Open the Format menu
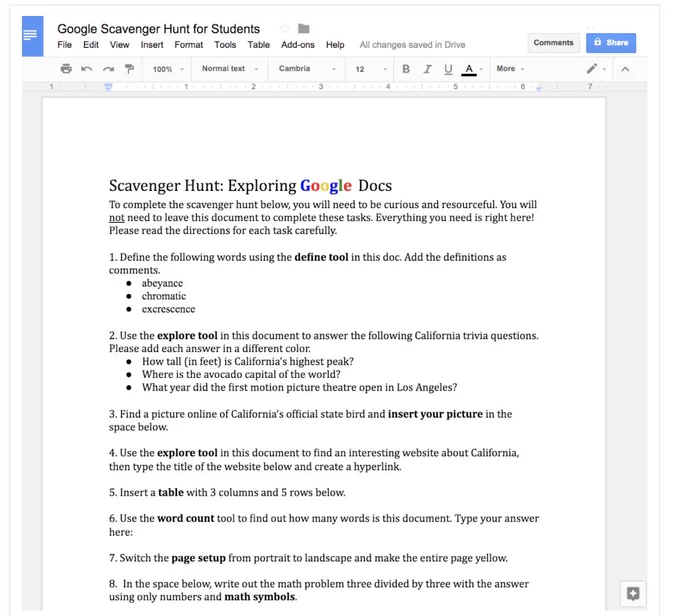 coord(189,45)
